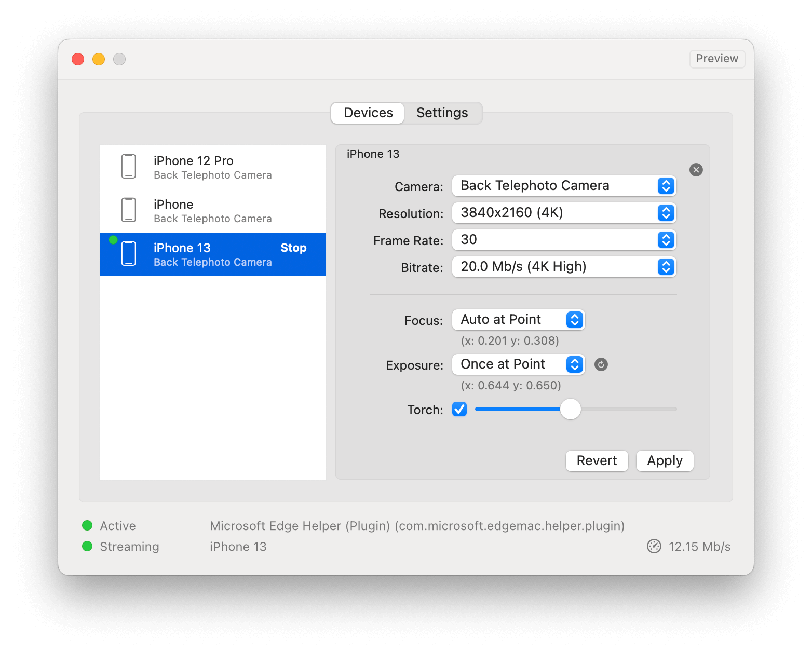Open the Camera dropdown
812x652 pixels.
pos(564,186)
